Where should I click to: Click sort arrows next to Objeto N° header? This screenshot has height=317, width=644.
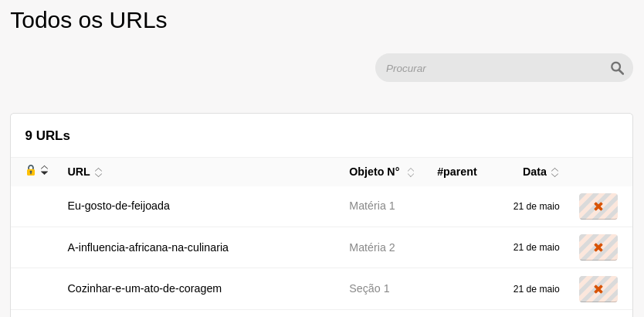411,172
